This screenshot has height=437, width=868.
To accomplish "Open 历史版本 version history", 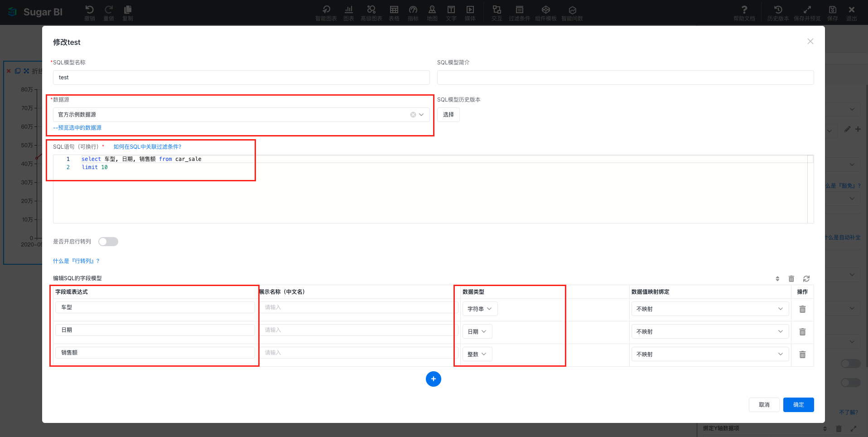I will [x=778, y=13].
